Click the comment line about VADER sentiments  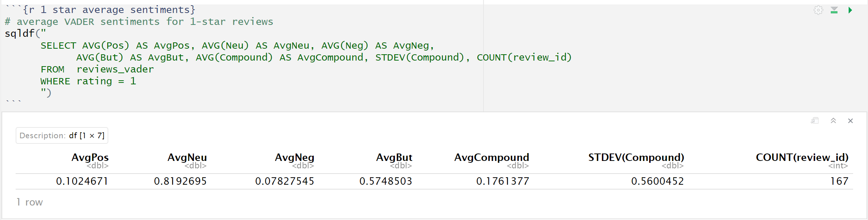[139, 22]
